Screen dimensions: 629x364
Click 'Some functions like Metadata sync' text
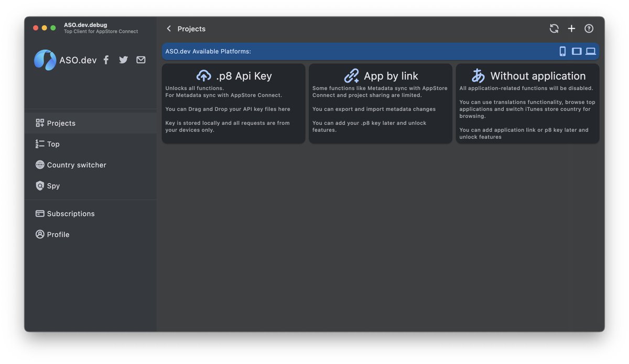380,92
